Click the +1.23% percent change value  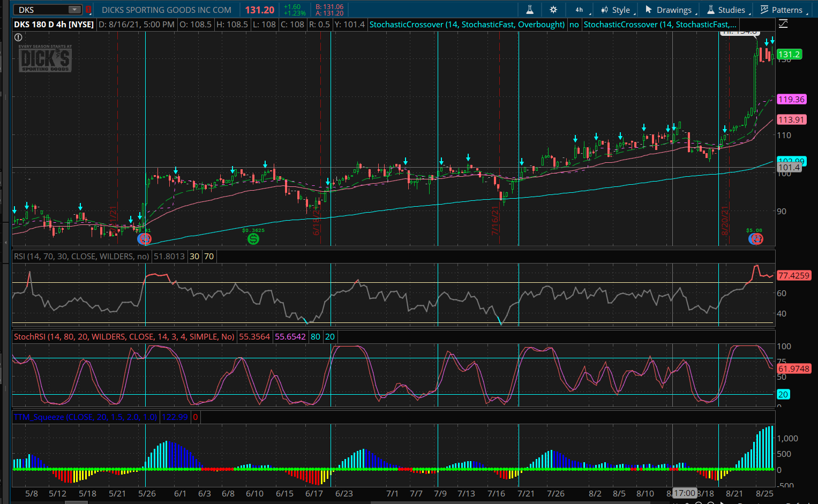[295, 13]
